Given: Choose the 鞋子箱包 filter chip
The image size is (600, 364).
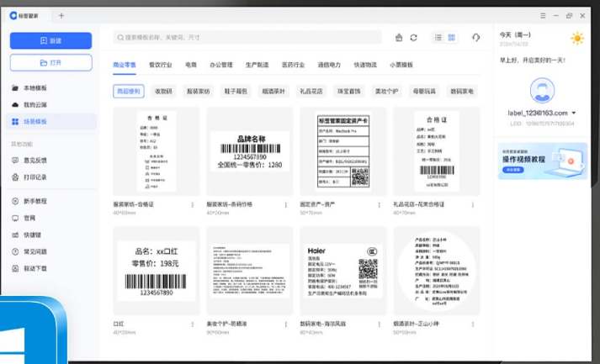Looking at the screenshot, I should [x=236, y=92].
